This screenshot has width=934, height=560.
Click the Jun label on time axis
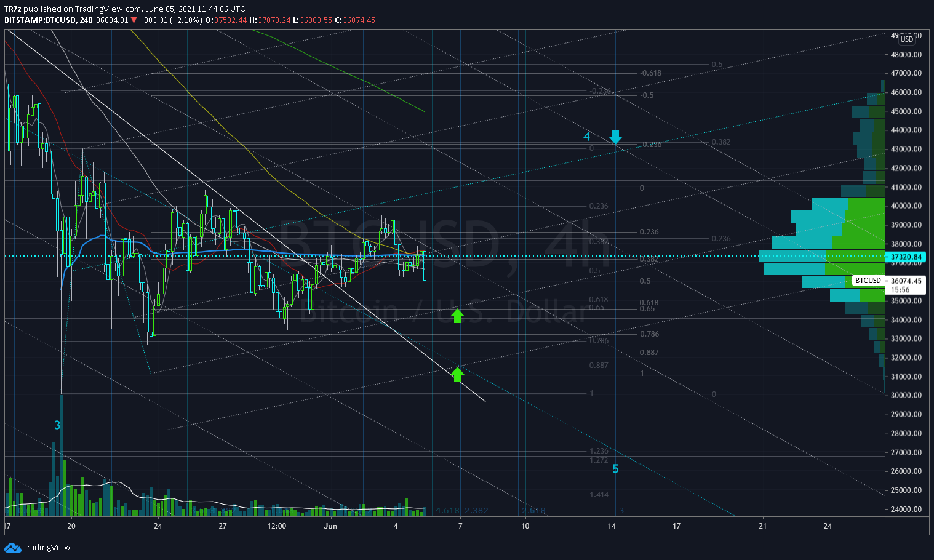pos(331,526)
